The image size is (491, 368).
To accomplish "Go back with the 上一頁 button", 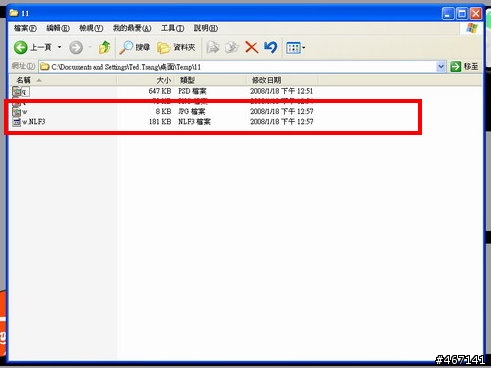I will click(x=33, y=47).
